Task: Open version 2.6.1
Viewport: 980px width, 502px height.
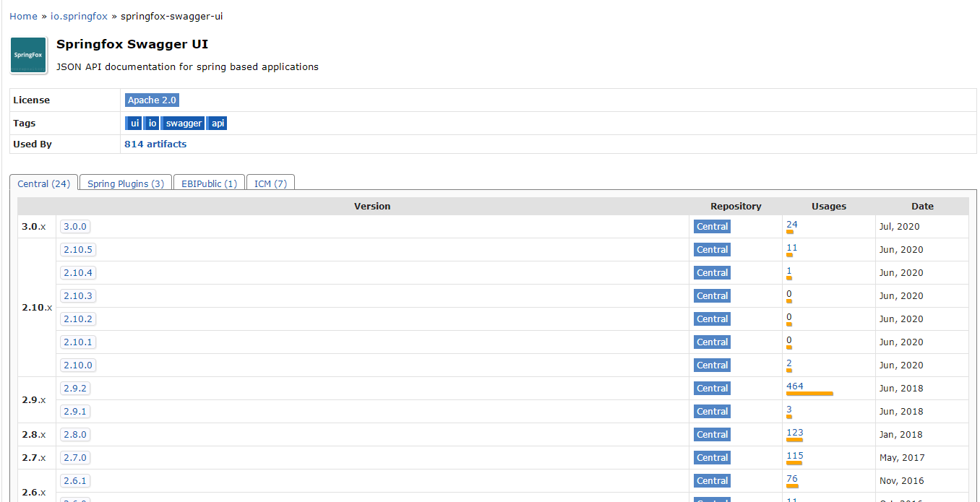Action: tap(75, 481)
